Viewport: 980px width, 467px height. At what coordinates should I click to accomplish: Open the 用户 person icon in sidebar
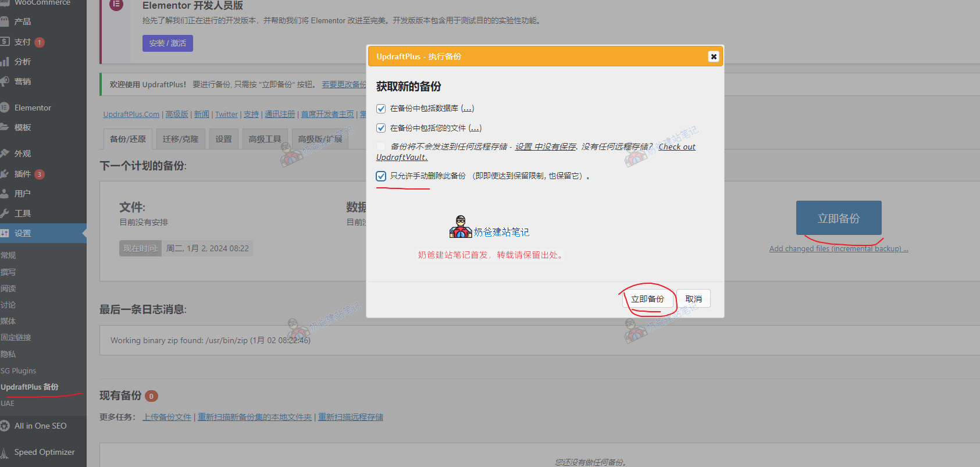click(5, 194)
